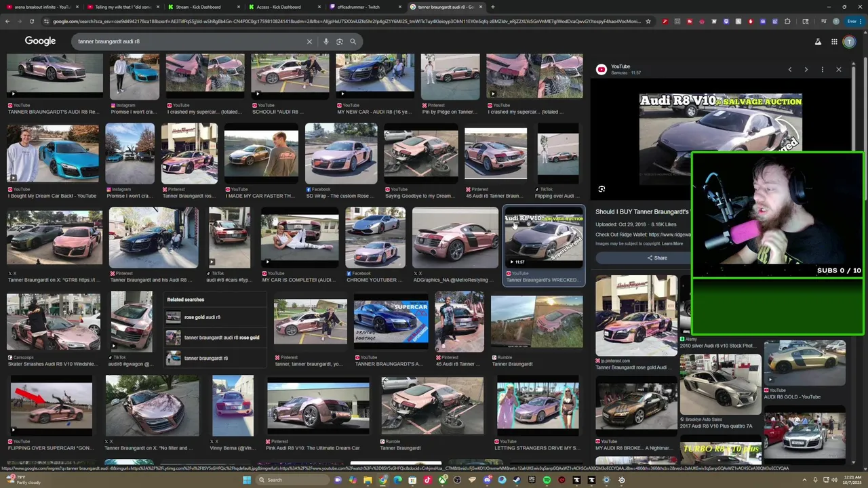Start voice search with microphone icon
The height and width of the screenshot is (488, 868).
[x=326, y=41]
